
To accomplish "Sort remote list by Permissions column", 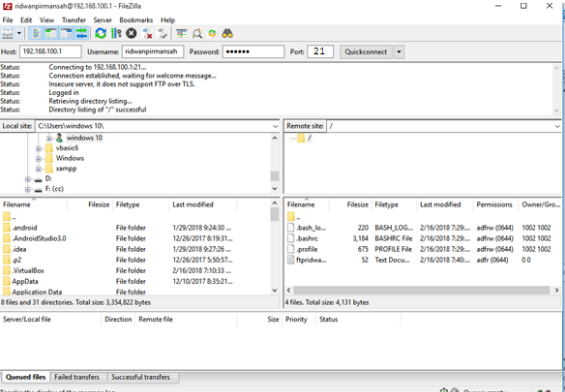I will [x=494, y=205].
